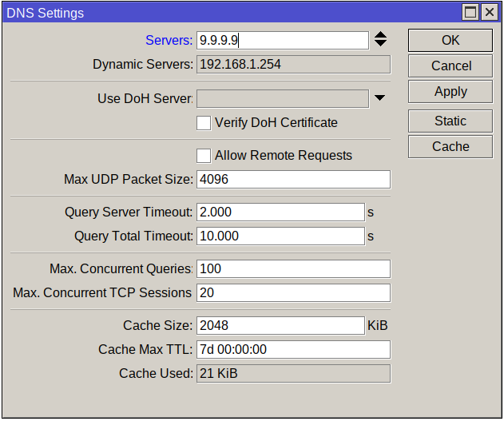This screenshot has width=504, height=421.
Task: Click the DNS Settings title bar text
Action: pyautogui.click(x=45, y=13)
